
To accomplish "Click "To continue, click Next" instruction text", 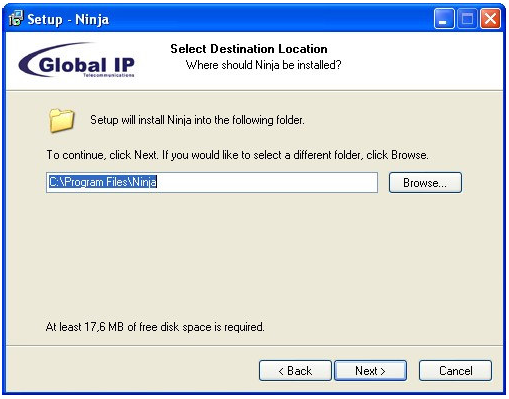I will pyautogui.click(x=237, y=155).
